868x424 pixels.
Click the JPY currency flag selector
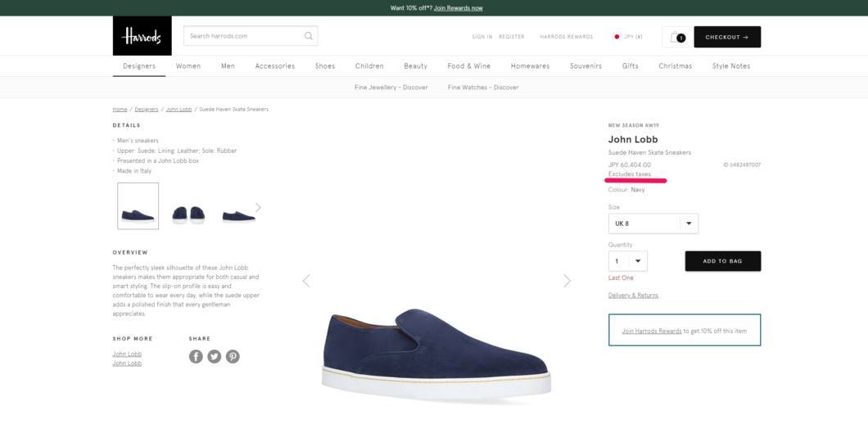point(628,37)
